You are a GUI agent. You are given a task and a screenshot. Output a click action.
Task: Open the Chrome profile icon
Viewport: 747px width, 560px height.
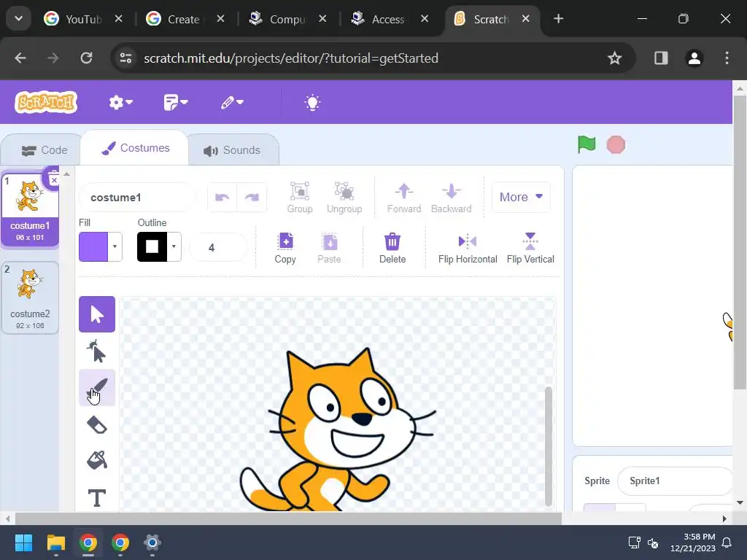pos(694,58)
